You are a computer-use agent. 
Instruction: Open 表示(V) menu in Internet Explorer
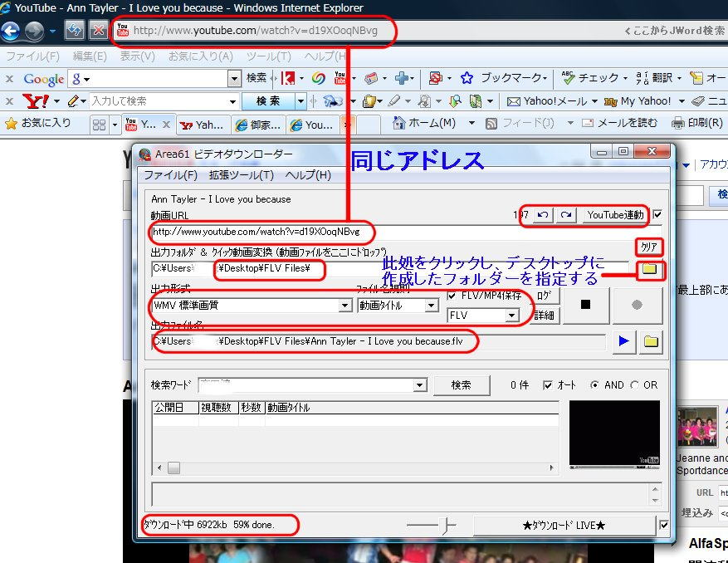click(138, 56)
